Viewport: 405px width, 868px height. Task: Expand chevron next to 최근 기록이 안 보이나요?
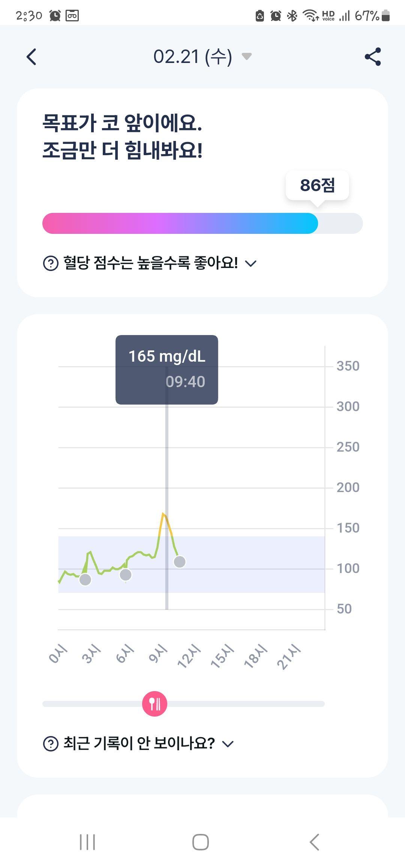coord(228,744)
